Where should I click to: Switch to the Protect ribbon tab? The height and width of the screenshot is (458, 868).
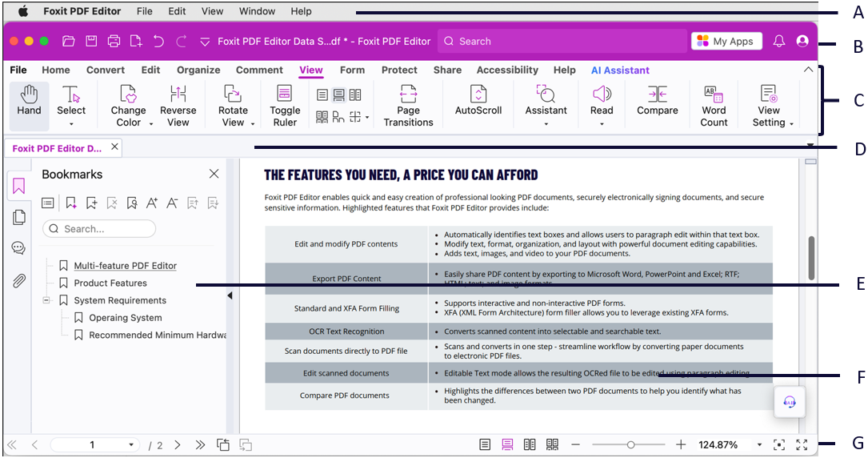point(399,70)
